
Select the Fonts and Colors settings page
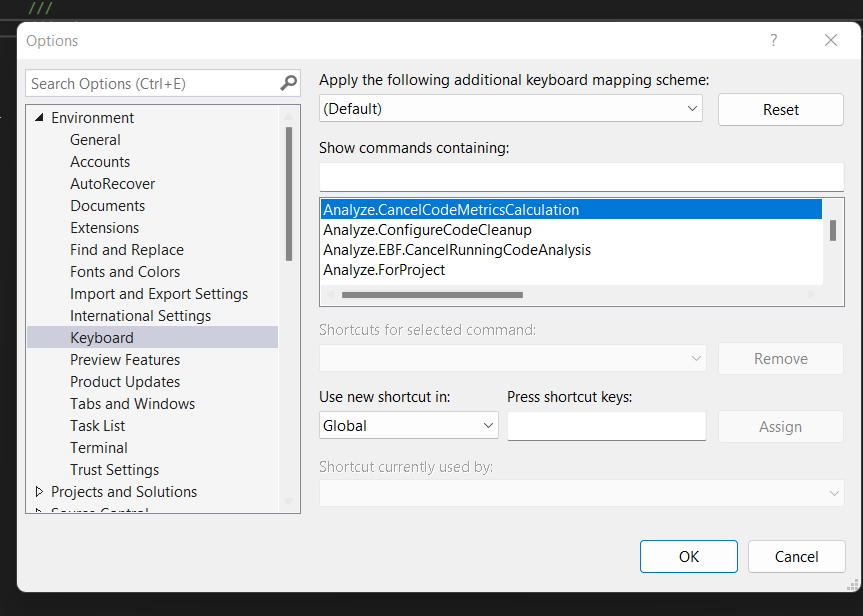124,271
